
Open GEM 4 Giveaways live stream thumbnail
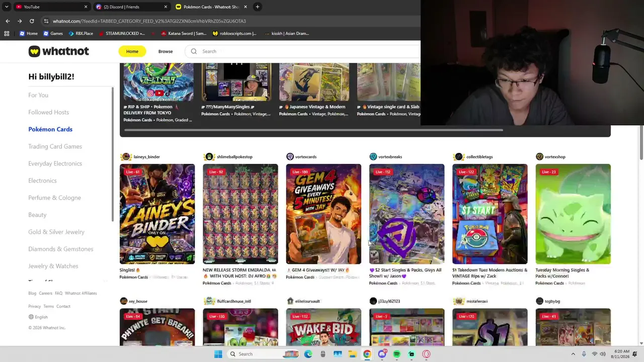click(324, 214)
